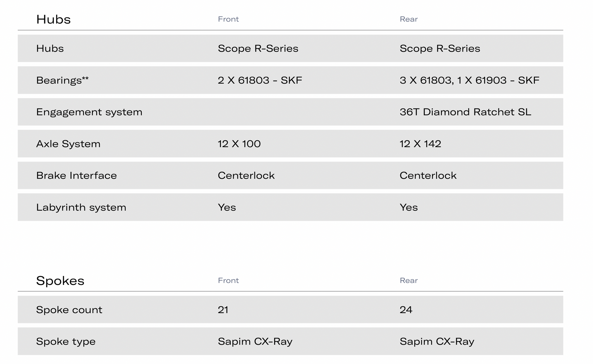Click the Labyrinth system row label
593x364 pixels.
(81, 207)
